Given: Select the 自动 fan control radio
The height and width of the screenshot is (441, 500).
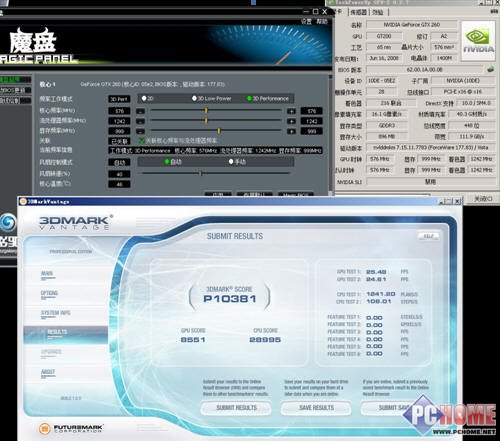Looking at the screenshot, I should (x=167, y=162).
